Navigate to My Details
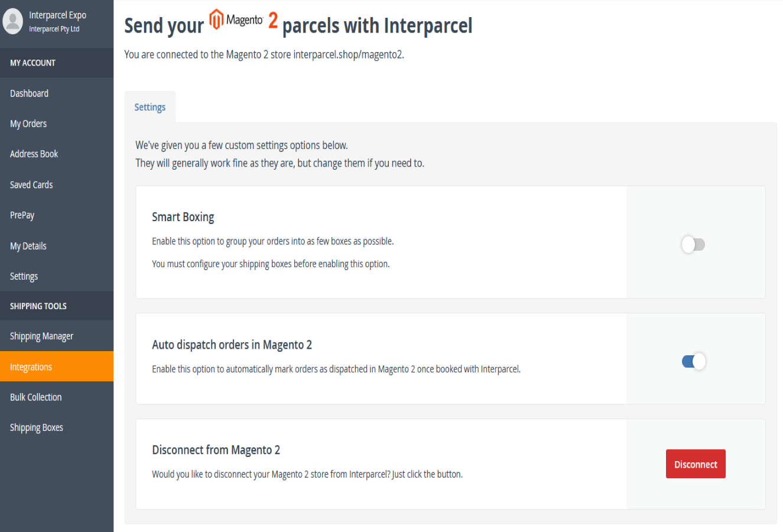 (28, 246)
